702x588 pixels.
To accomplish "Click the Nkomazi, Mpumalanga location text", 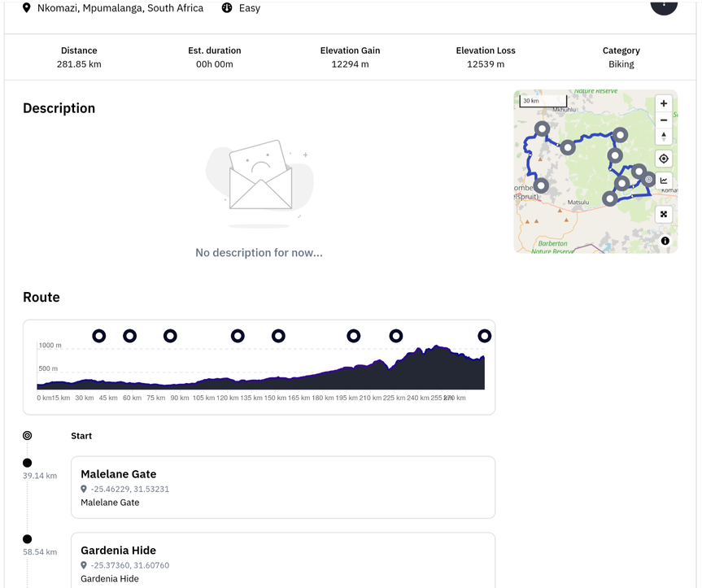I will point(120,8).
